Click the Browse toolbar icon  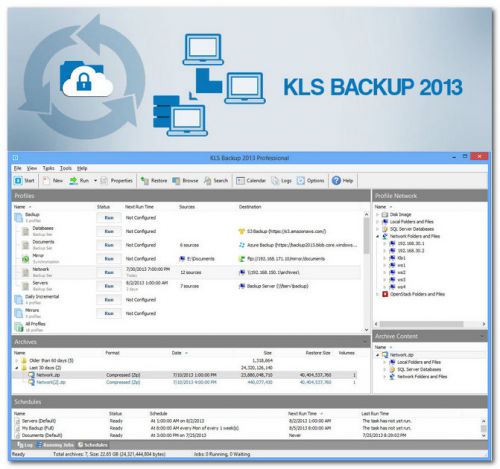tap(176, 180)
